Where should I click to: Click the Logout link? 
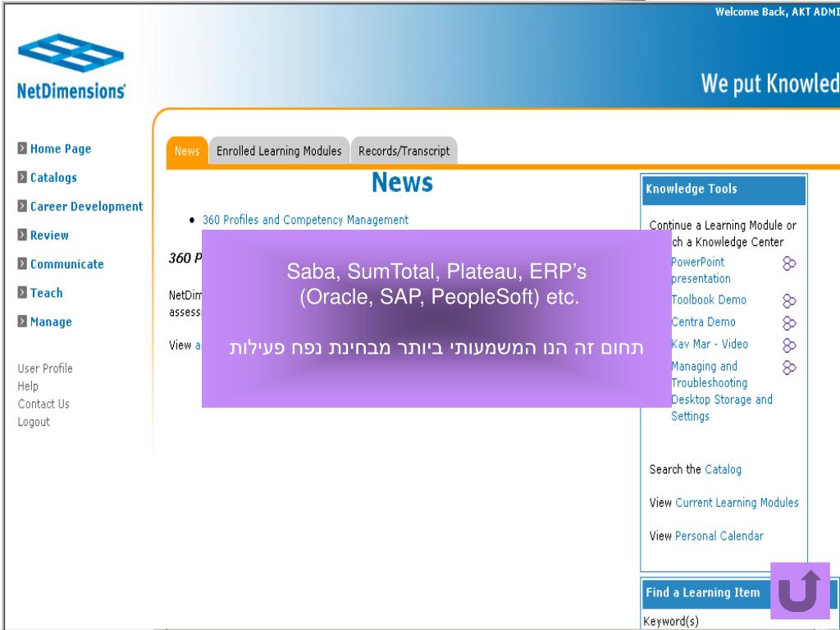pos(34,422)
